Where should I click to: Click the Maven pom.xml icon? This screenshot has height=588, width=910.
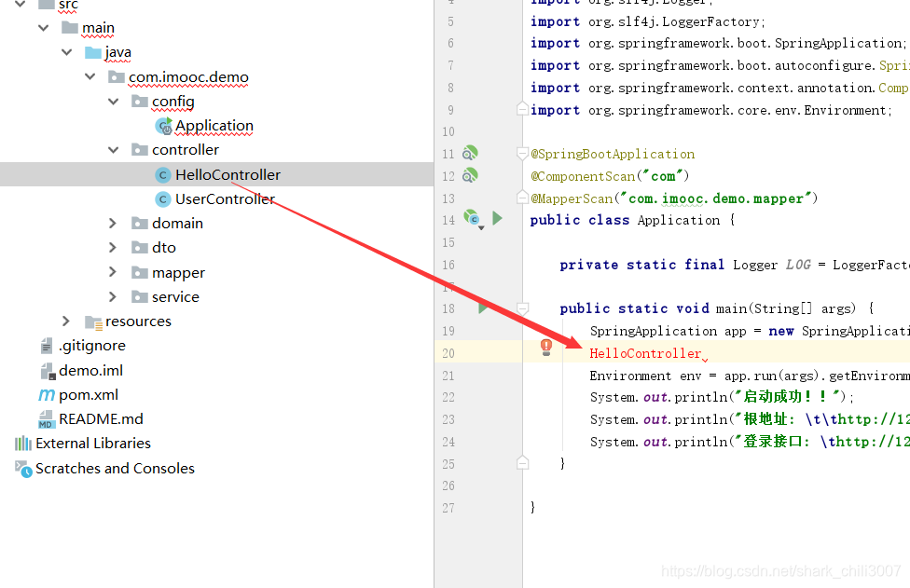47,395
